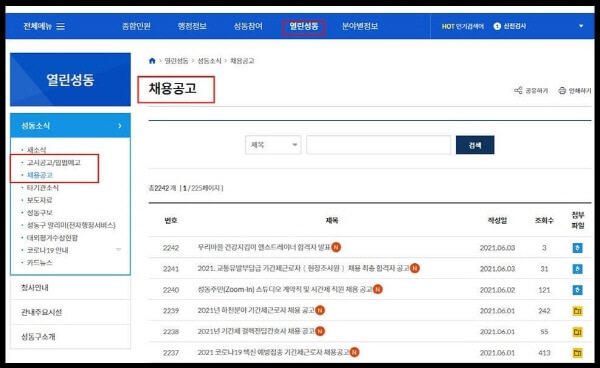Open post 2021년 하천분야 기간제근로자 채용 공고
The height and width of the screenshot is (368, 600).
coord(256,310)
